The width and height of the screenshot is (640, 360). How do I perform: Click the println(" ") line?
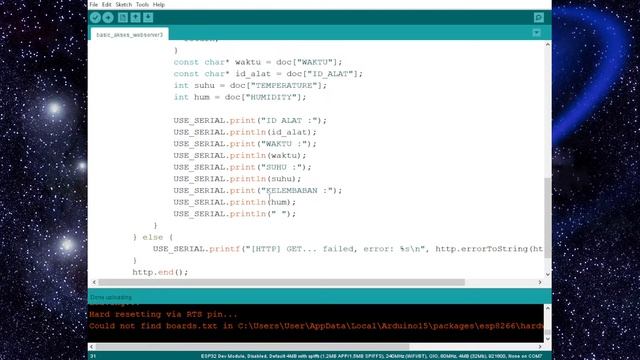click(x=235, y=214)
